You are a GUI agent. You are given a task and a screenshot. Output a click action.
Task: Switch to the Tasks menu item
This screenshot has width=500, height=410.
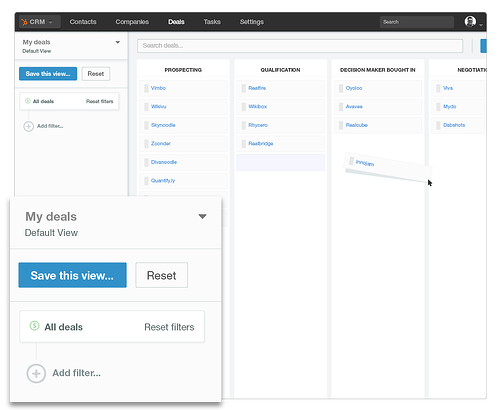[x=212, y=22]
